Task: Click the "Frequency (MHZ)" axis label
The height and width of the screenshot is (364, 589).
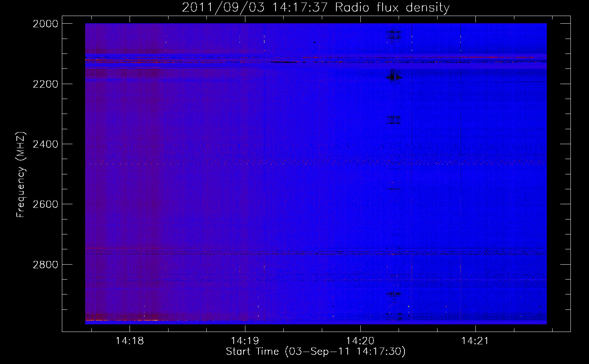Action: [x=21, y=175]
